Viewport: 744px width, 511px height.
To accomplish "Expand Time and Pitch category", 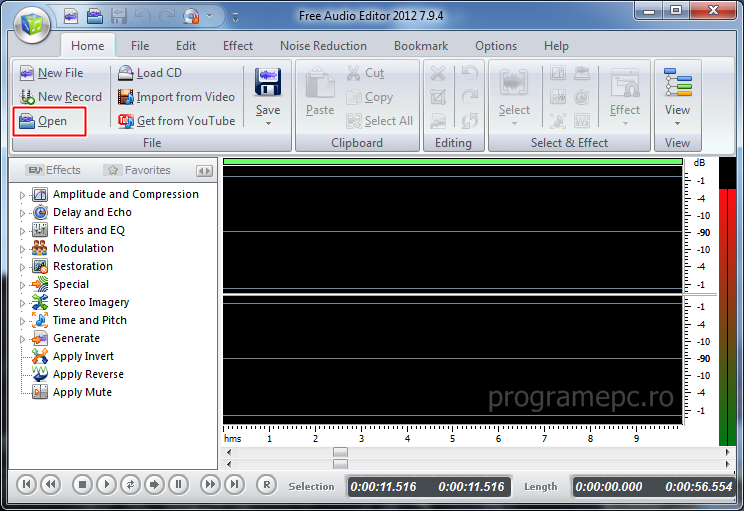I will [x=22, y=321].
